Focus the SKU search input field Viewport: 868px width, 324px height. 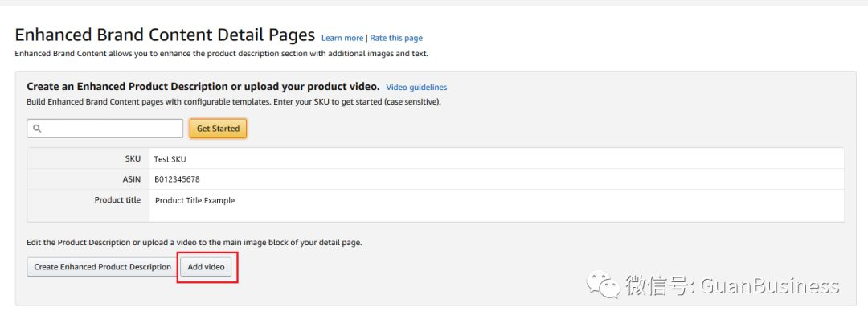(105, 129)
